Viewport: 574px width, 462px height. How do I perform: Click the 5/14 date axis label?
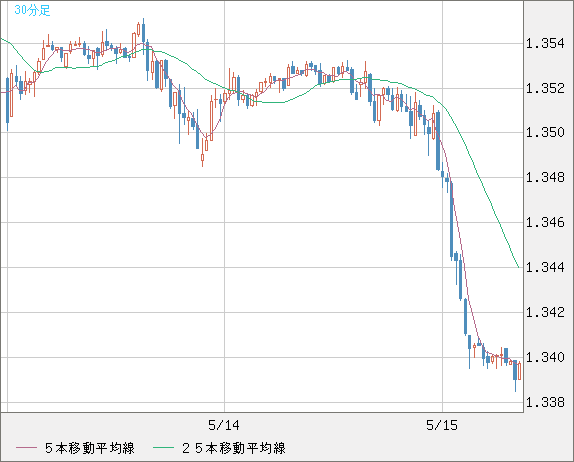[x=224, y=425]
